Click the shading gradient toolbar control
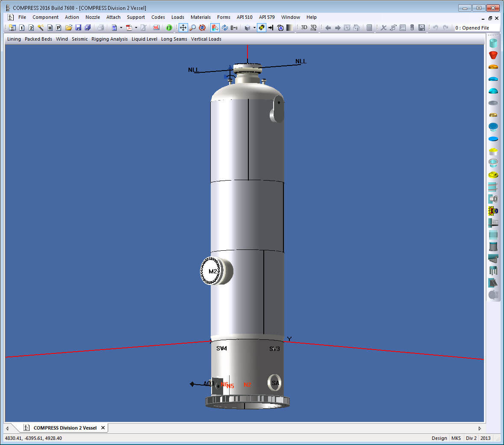This screenshot has width=504, height=445. 289,28
